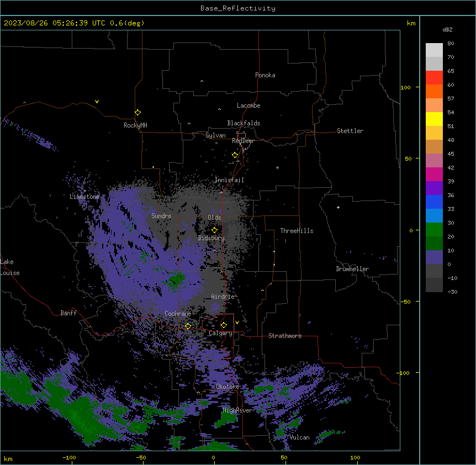Click the 80 value on dBZ legend
The height and width of the screenshot is (465, 476).
coord(451,44)
